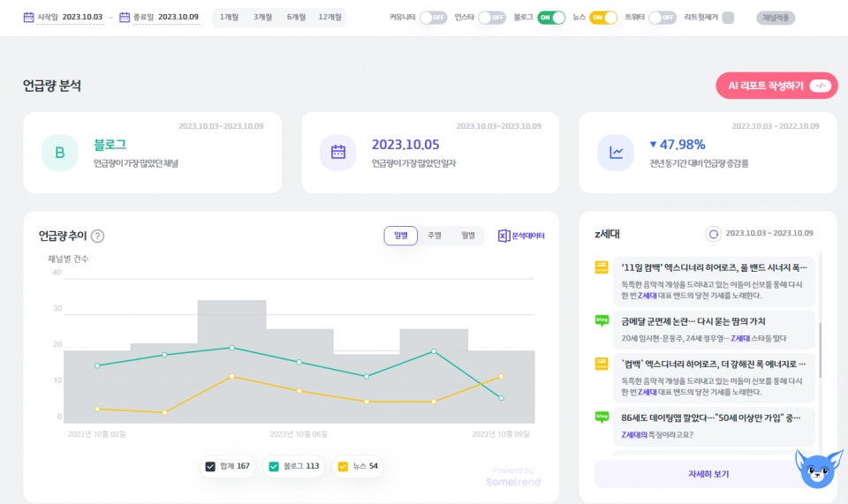Click the z세대 list scrollbar
The height and width of the screenshot is (504, 848).
[821, 350]
